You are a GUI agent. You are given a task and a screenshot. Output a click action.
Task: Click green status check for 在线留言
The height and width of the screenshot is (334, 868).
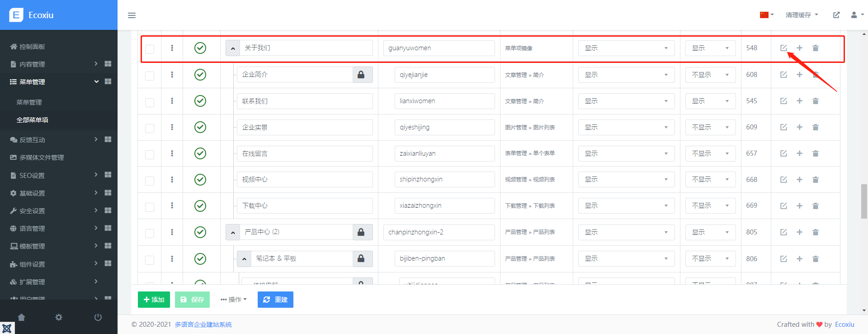200,153
